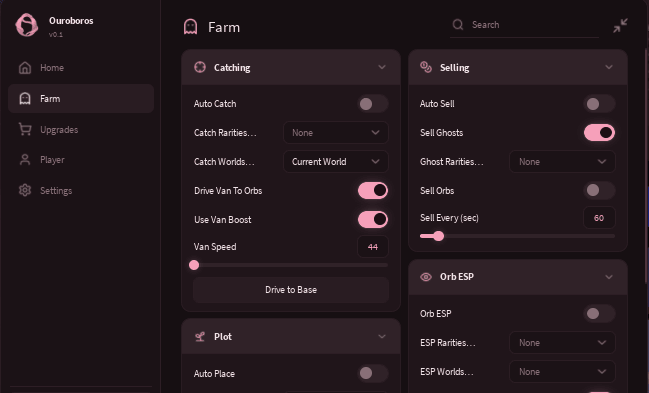Click the Sell Every (sec) label
This screenshot has height=393, width=649.
pos(449,218)
